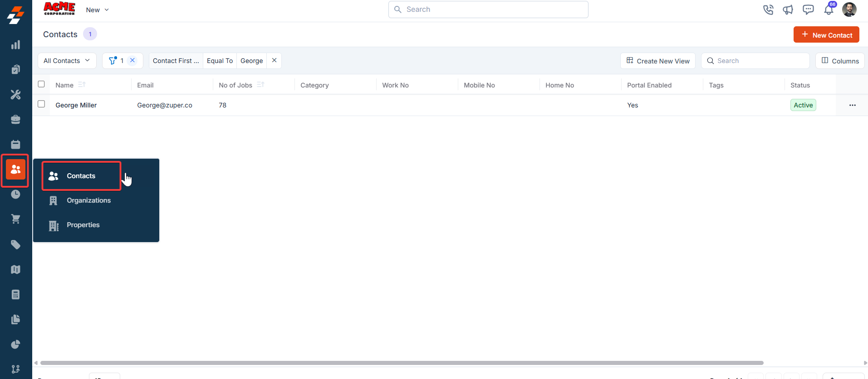Screen dimensions: 868x379
Task: Open the documents copy sidebar icon
Action: pos(15,320)
